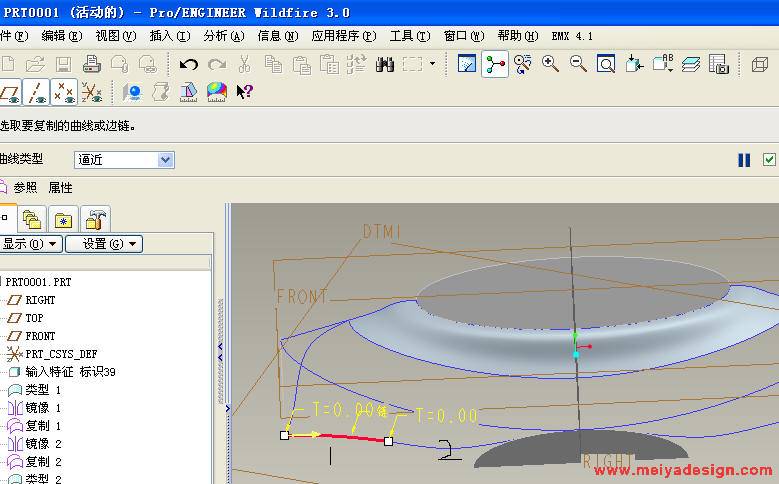779x484 pixels.
Task: Click the Zoom Out magnifier icon
Action: point(578,64)
